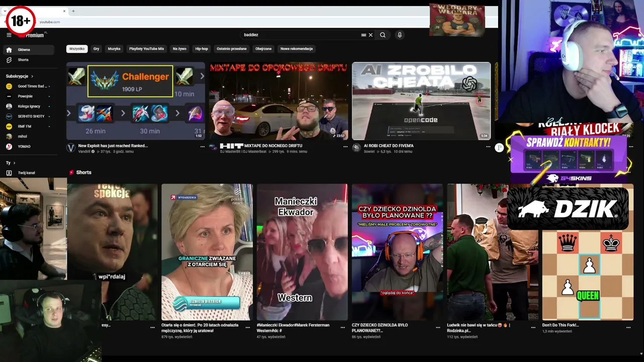This screenshot has width=644, height=362.
Task: Open the RMF FM subscription channel
Action: tap(29, 126)
